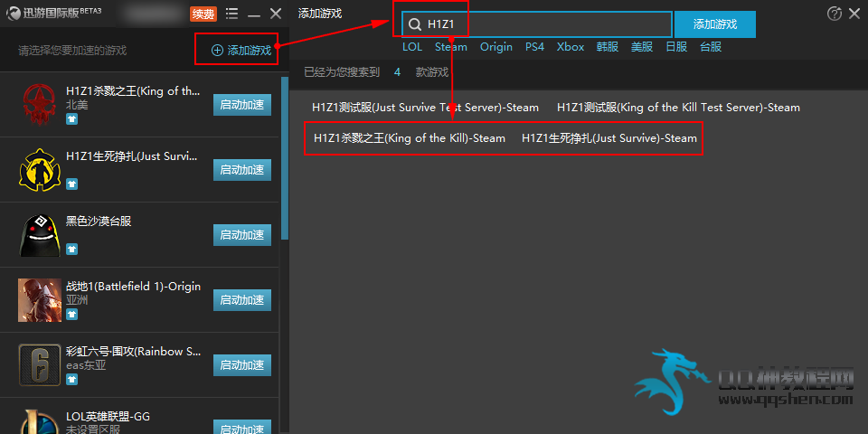Click 亚洲 region under 战地1

point(77,300)
